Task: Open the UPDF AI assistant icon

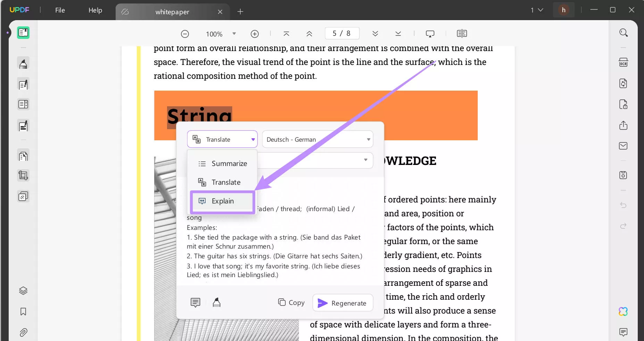Action: coord(624,311)
